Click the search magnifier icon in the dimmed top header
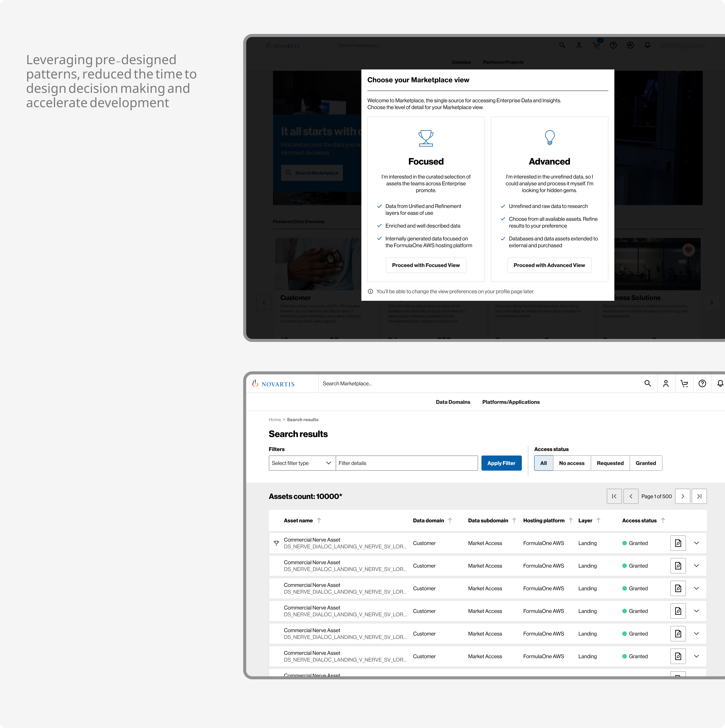 (562, 45)
